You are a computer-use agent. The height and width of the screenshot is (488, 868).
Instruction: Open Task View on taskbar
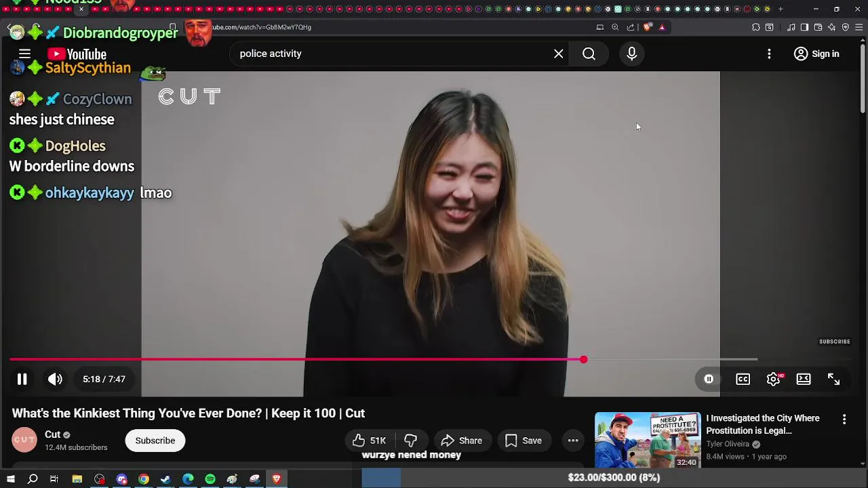[54, 479]
